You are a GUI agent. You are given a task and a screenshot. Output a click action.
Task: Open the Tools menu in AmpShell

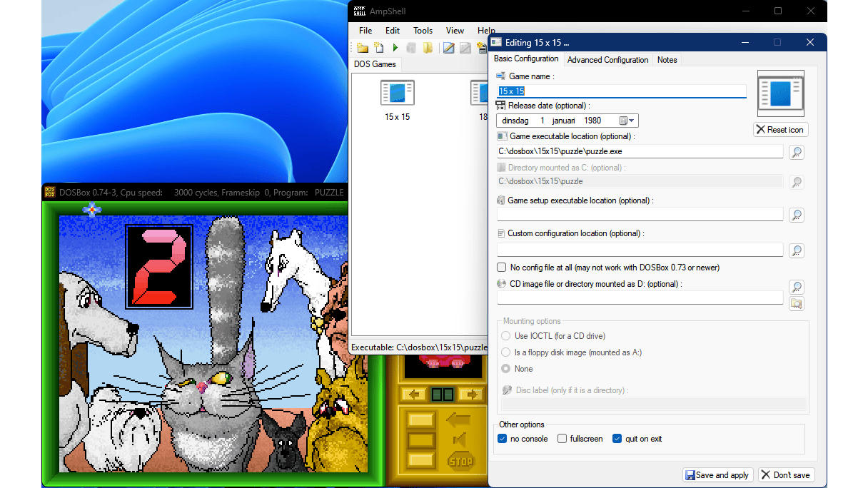pos(423,31)
